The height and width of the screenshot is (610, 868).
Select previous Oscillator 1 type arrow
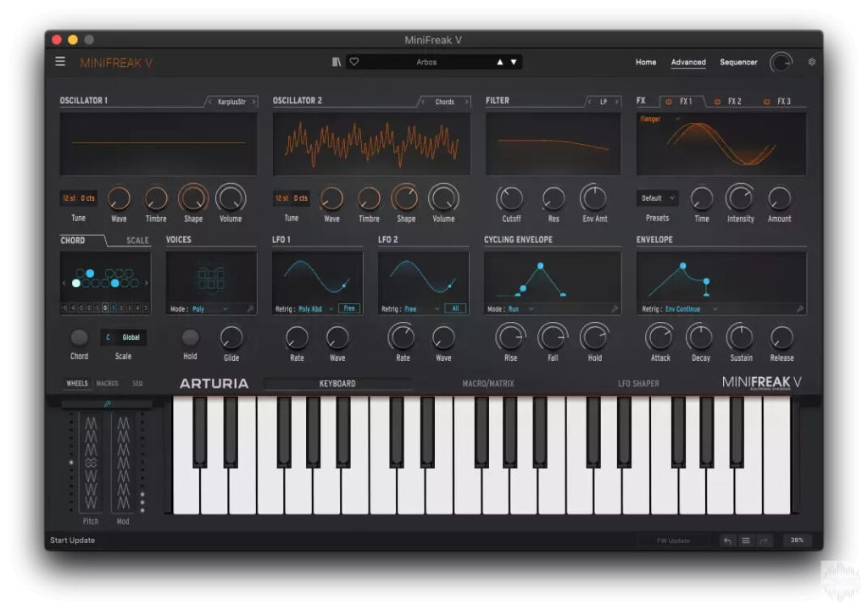(210, 102)
